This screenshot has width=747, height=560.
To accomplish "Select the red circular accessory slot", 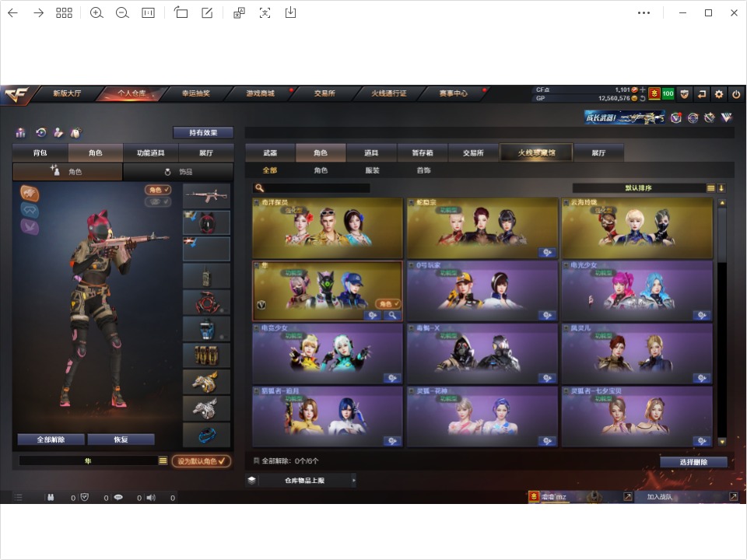I will (x=206, y=302).
